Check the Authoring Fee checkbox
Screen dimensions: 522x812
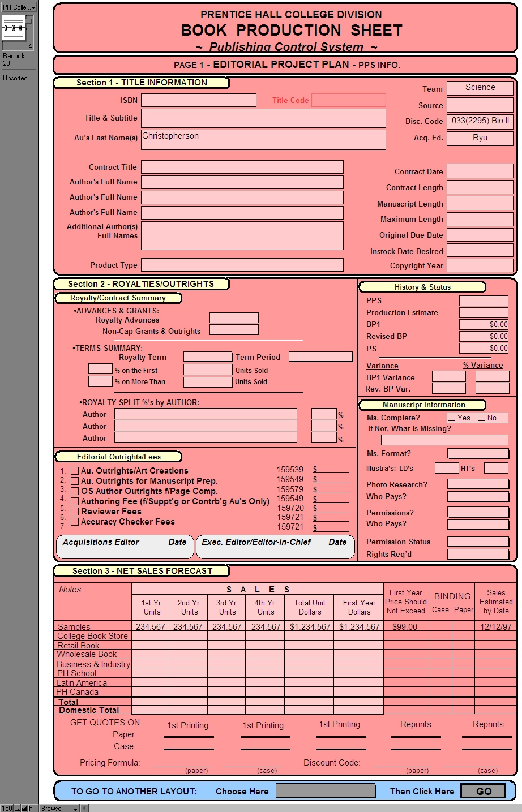[75, 501]
